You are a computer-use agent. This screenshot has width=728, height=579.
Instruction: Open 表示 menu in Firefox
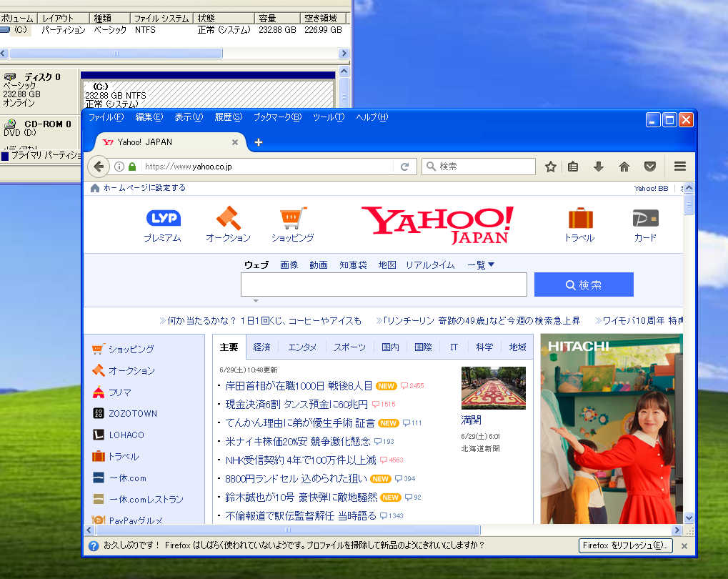point(189,117)
